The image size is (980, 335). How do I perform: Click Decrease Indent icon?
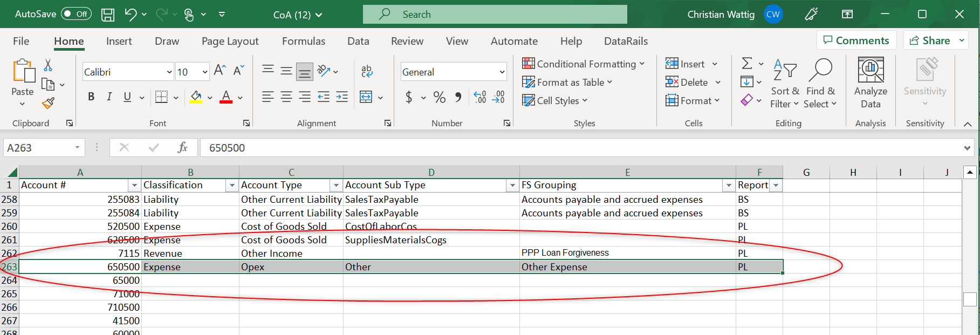[324, 97]
